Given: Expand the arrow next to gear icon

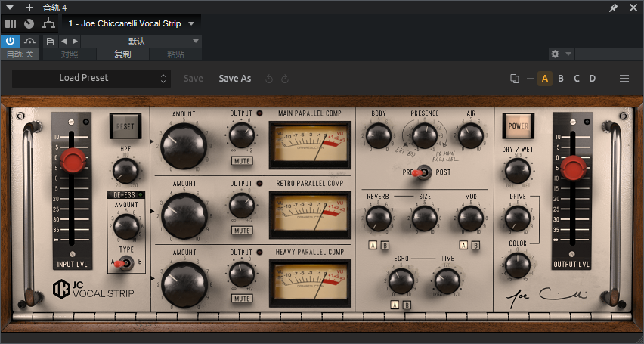Looking at the screenshot, I should 568,54.
